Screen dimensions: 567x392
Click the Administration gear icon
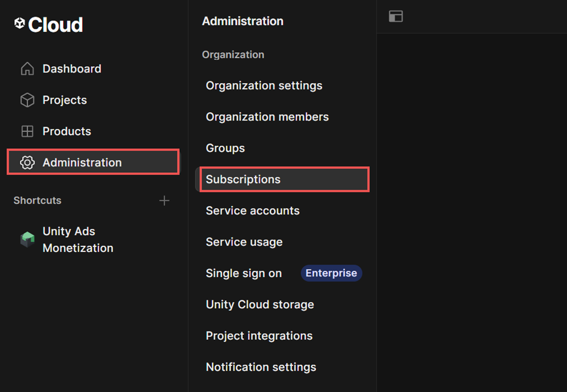pyautogui.click(x=27, y=163)
